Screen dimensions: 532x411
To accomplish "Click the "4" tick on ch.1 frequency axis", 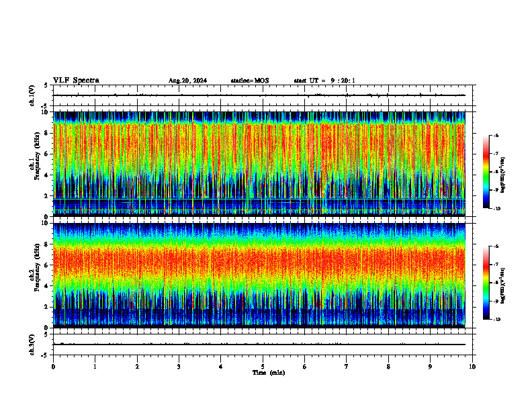I will [x=46, y=175].
